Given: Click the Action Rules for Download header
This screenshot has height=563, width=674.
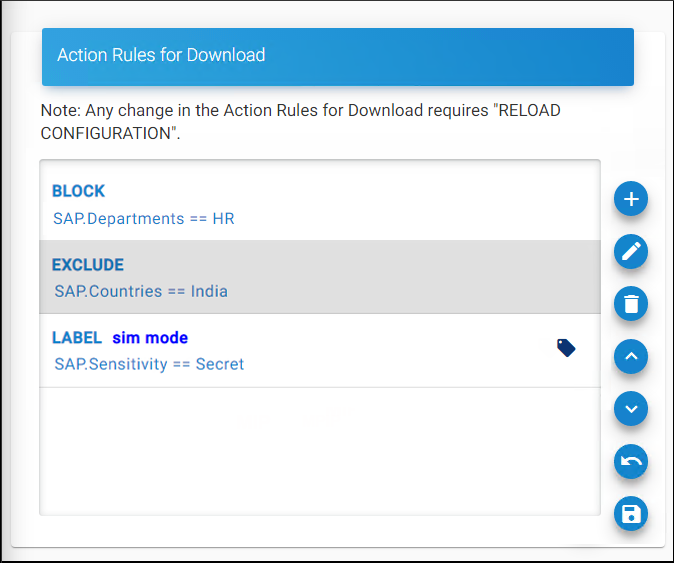Looking at the screenshot, I should (x=161, y=55).
